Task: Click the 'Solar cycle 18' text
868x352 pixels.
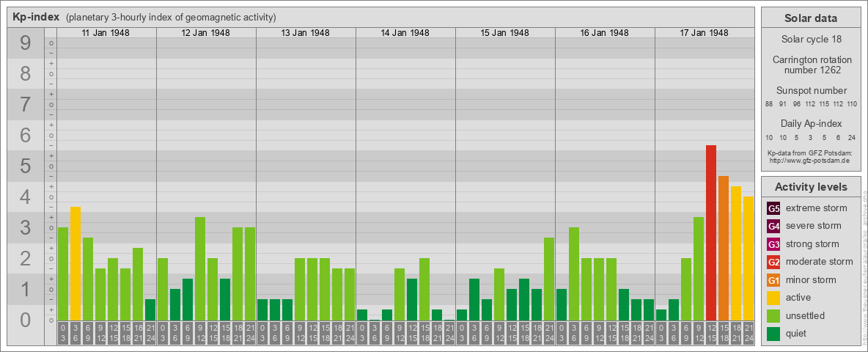Action: click(x=811, y=40)
